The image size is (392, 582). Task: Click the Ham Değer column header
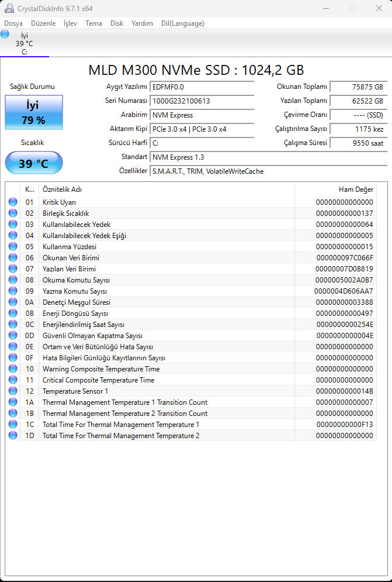tap(336, 190)
